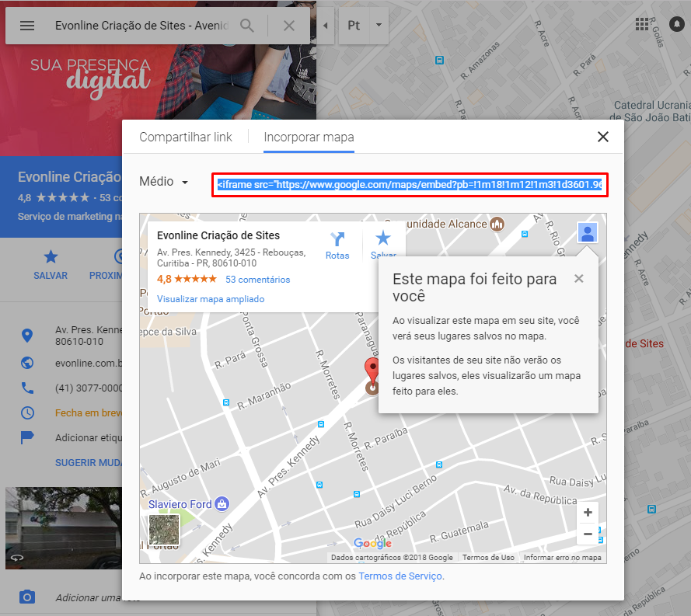
Task: Click the website globe icon
Action: click(27, 363)
